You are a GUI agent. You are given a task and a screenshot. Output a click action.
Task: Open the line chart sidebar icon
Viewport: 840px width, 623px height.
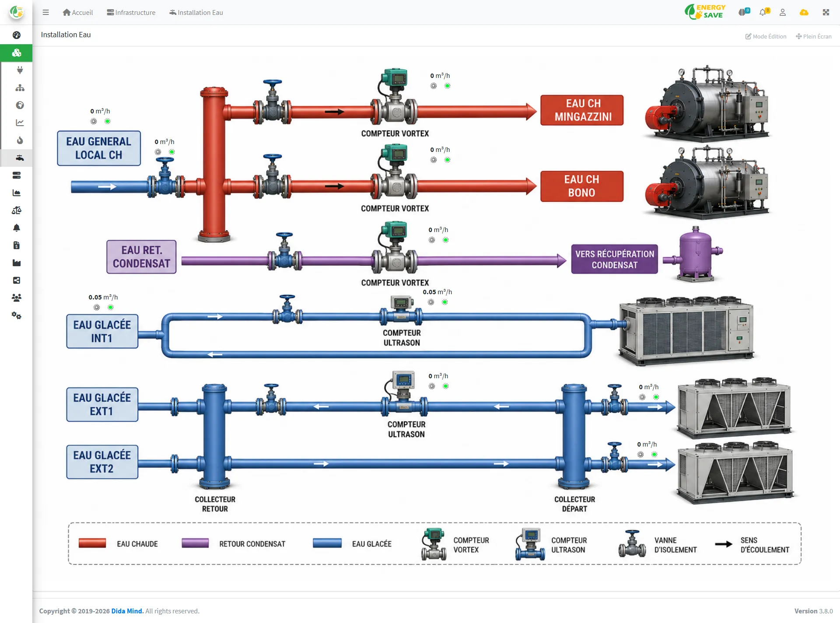[20, 123]
